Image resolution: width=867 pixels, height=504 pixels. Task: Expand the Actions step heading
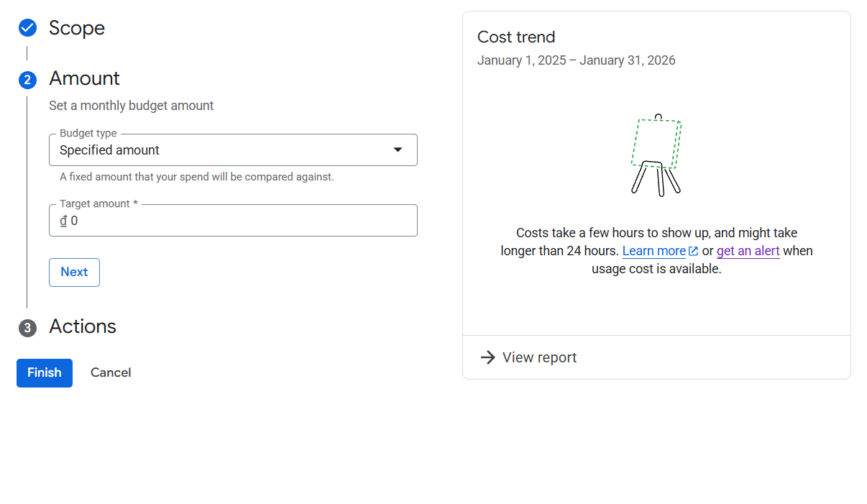coord(83,326)
